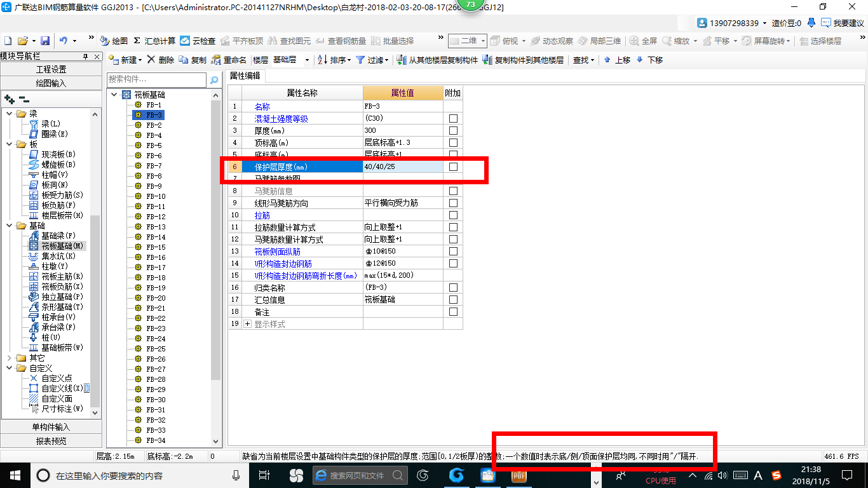Click search magnifier beside 搜索构件 box
868x488 pixels.
click(x=214, y=80)
